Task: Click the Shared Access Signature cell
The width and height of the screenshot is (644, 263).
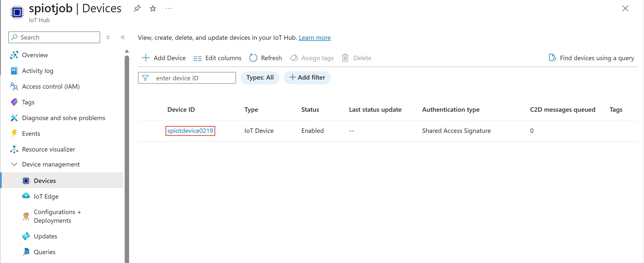Action: 456,131
